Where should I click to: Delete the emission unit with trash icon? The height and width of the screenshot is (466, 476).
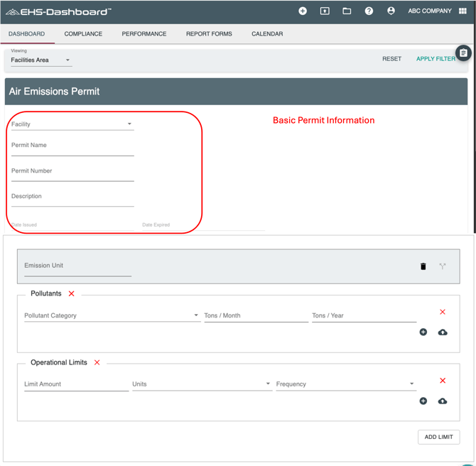coord(423,266)
